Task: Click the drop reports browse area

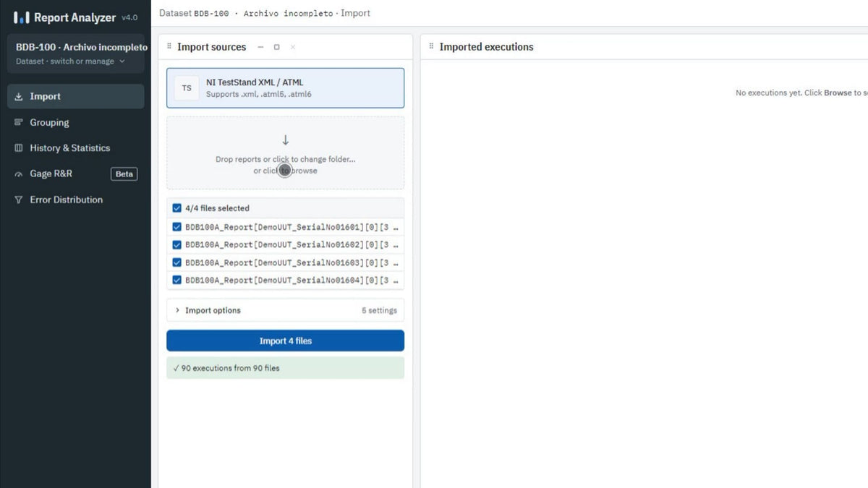Action: click(286, 153)
